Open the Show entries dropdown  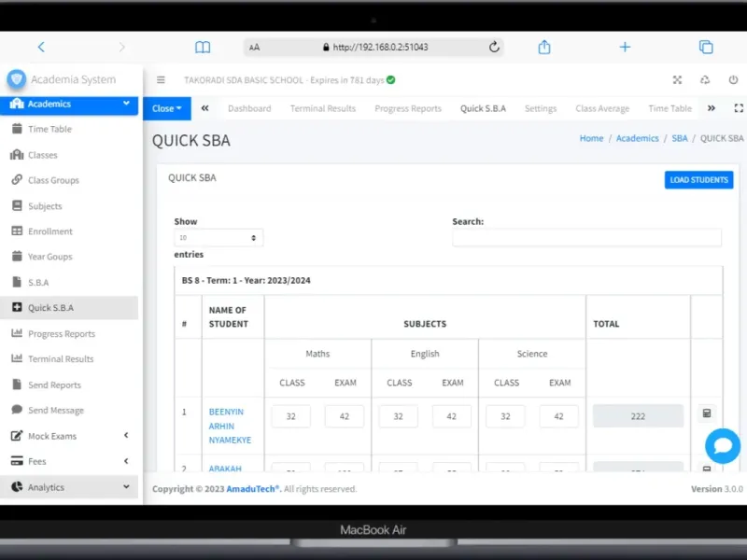tap(218, 238)
